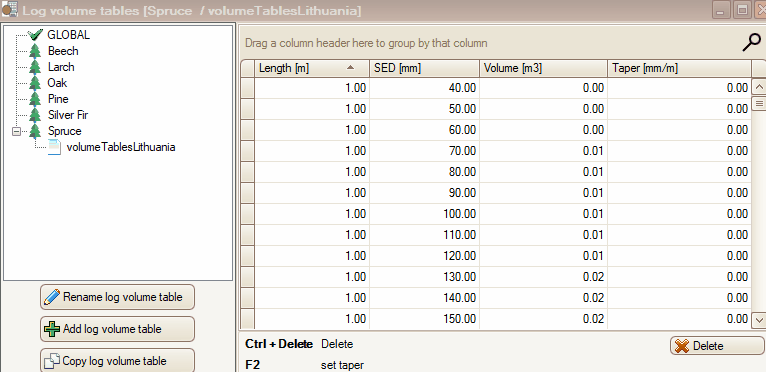Click Length cell in SED 90.00 row
This screenshot has height=372, width=766.
point(312,193)
